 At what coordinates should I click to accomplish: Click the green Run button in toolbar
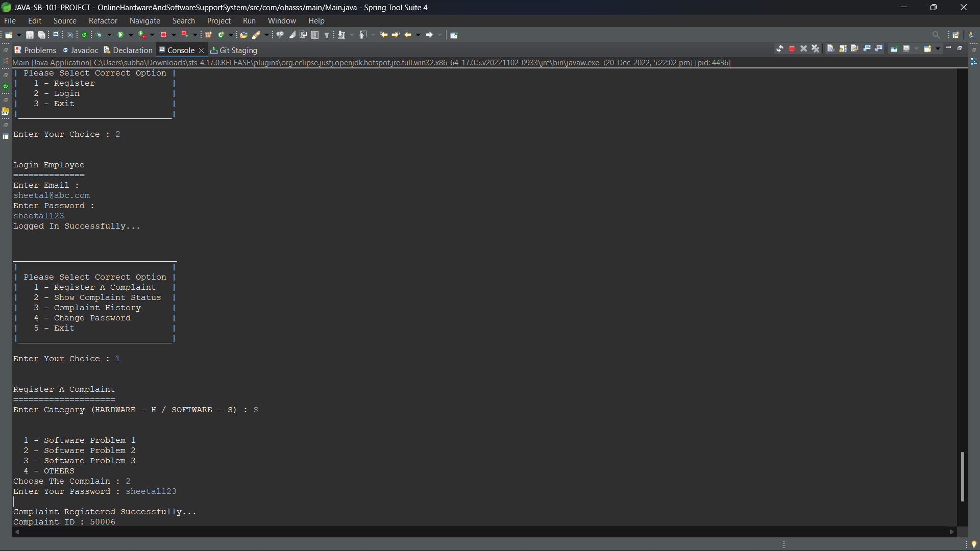click(120, 35)
